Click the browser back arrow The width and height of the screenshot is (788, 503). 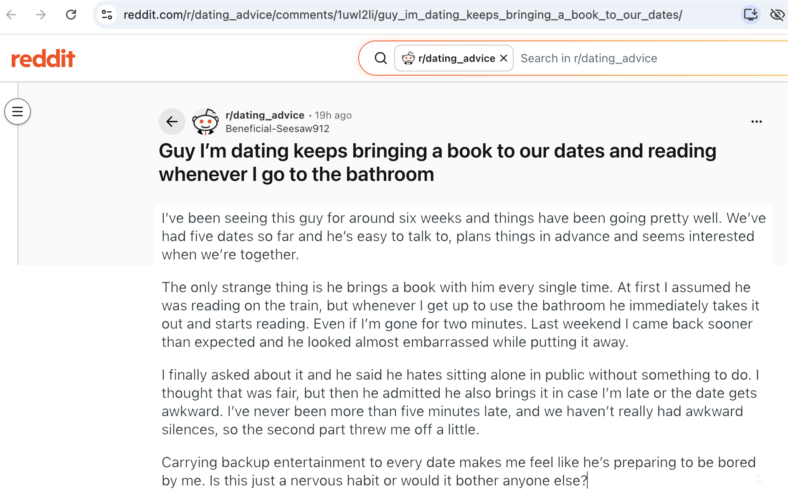click(11, 15)
